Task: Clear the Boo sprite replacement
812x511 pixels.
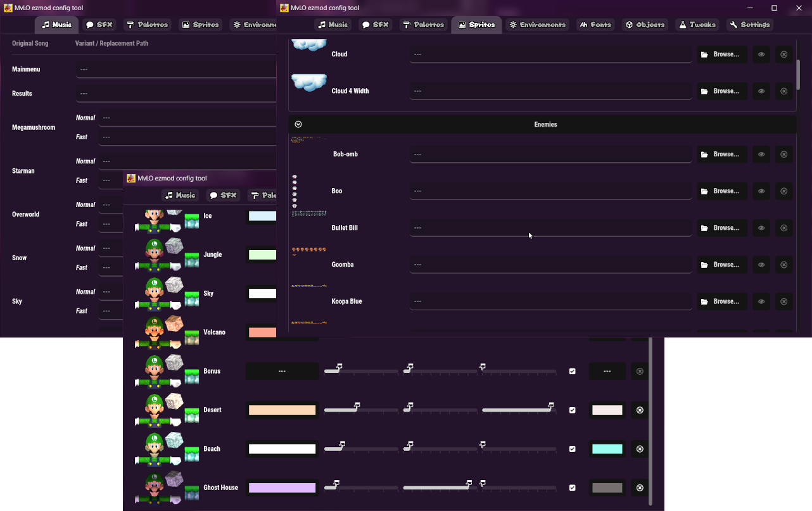Action: click(783, 191)
